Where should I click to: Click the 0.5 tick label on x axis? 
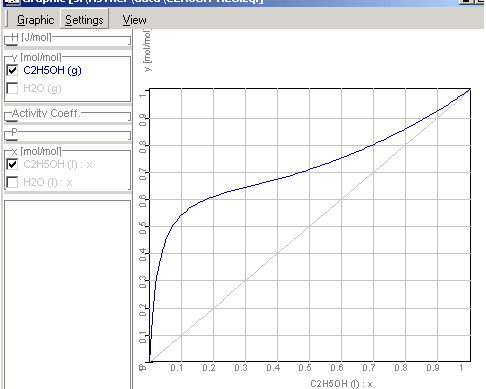point(305,368)
